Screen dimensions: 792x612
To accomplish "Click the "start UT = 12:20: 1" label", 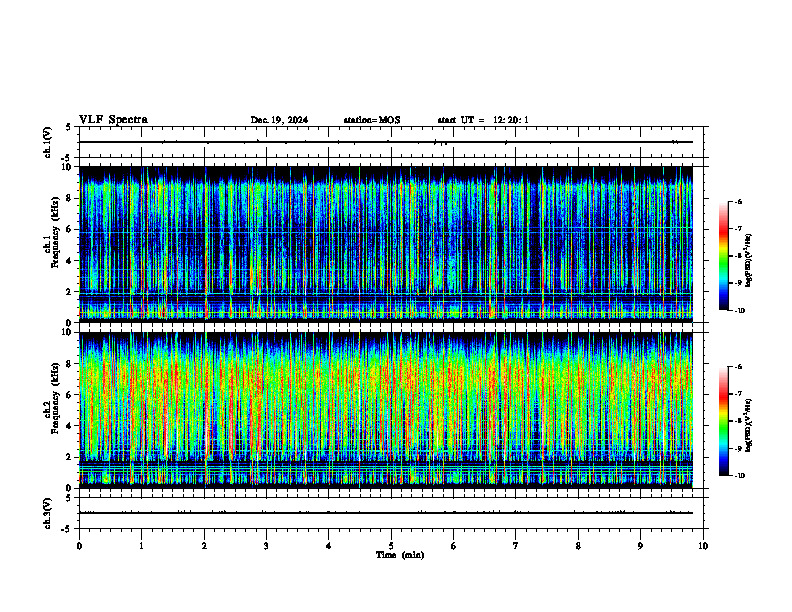I will (483, 120).
